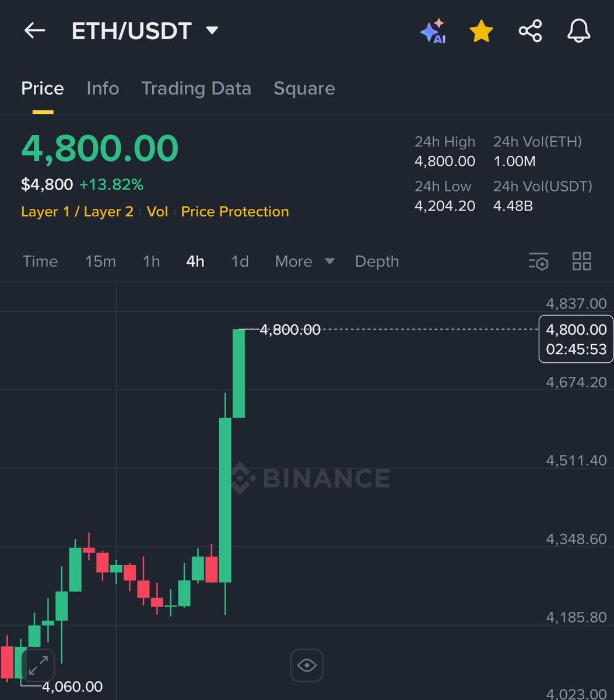Open the chart layout grid icon
Image resolution: width=614 pixels, height=700 pixels.
582,261
